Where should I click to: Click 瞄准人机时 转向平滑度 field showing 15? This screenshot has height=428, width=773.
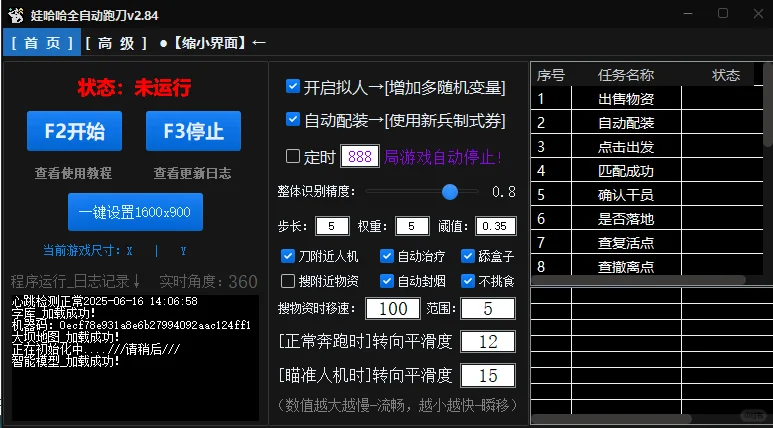488,376
